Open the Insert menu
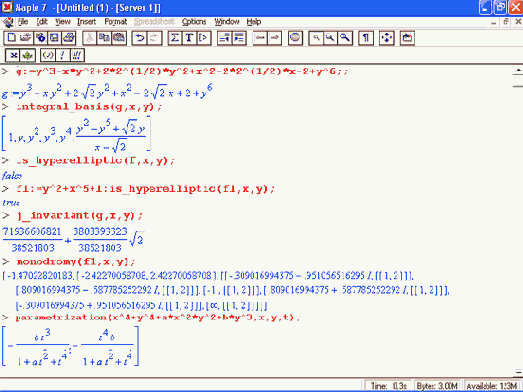Image resolution: width=523 pixels, height=392 pixels. [86, 22]
